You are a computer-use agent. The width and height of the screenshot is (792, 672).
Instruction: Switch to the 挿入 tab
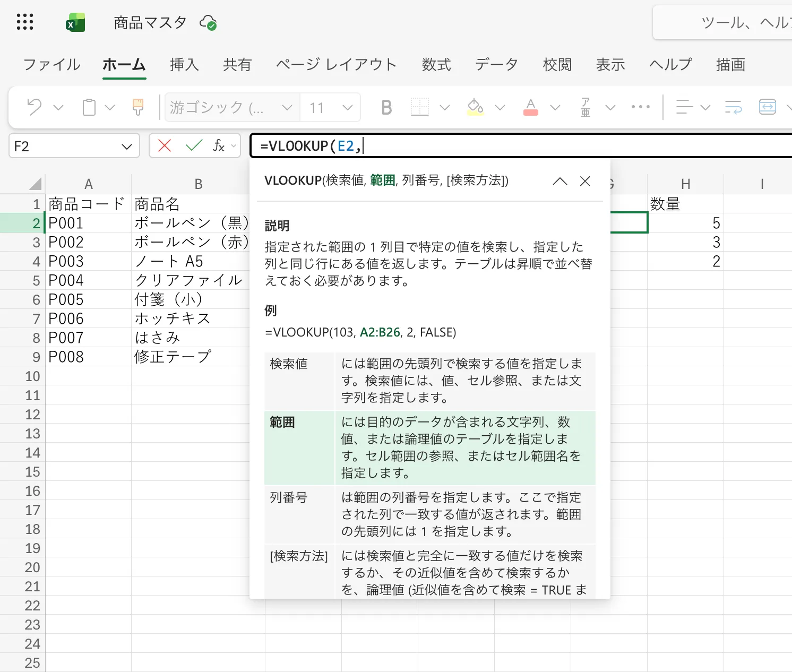click(184, 65)
